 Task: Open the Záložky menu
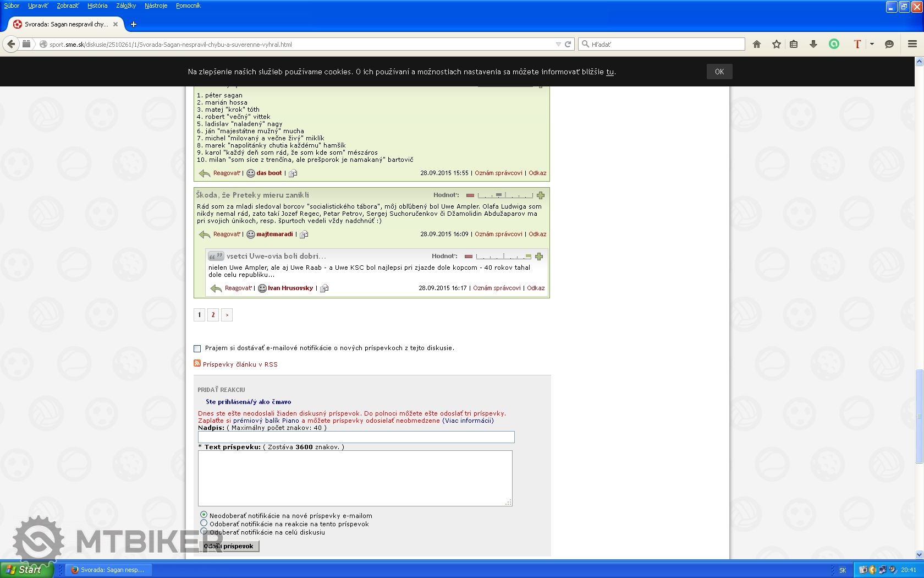pyautogui.click(x=126, y=6)
